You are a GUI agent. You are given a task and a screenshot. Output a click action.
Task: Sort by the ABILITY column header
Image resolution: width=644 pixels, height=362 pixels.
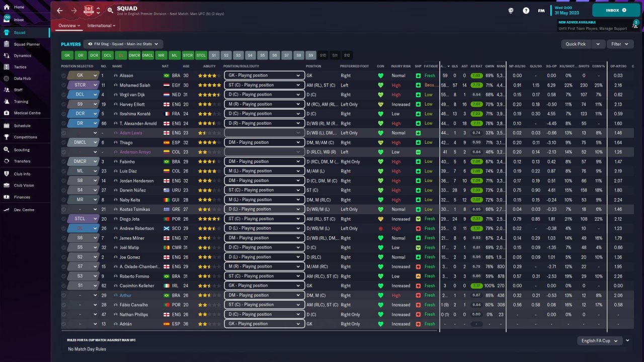(x=209, y=66)
